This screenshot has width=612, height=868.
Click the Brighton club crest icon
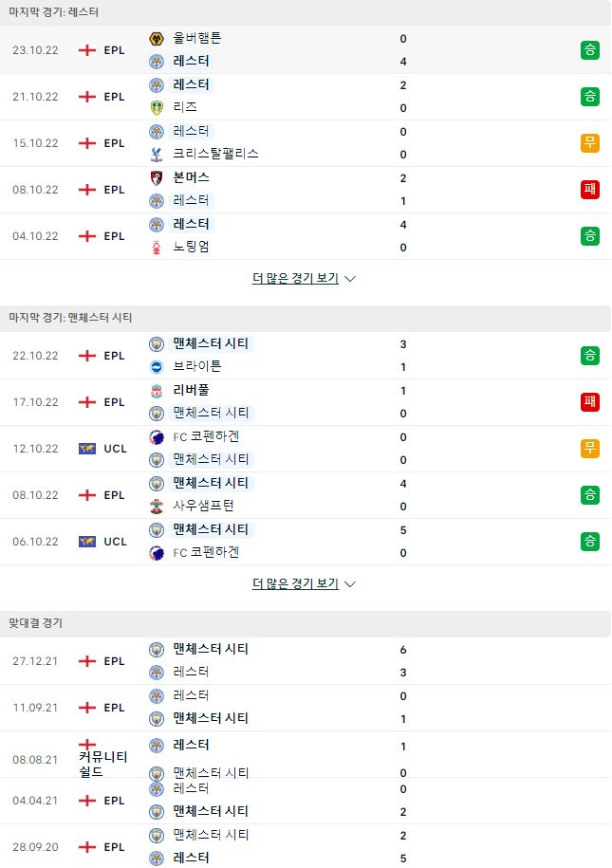157,366
